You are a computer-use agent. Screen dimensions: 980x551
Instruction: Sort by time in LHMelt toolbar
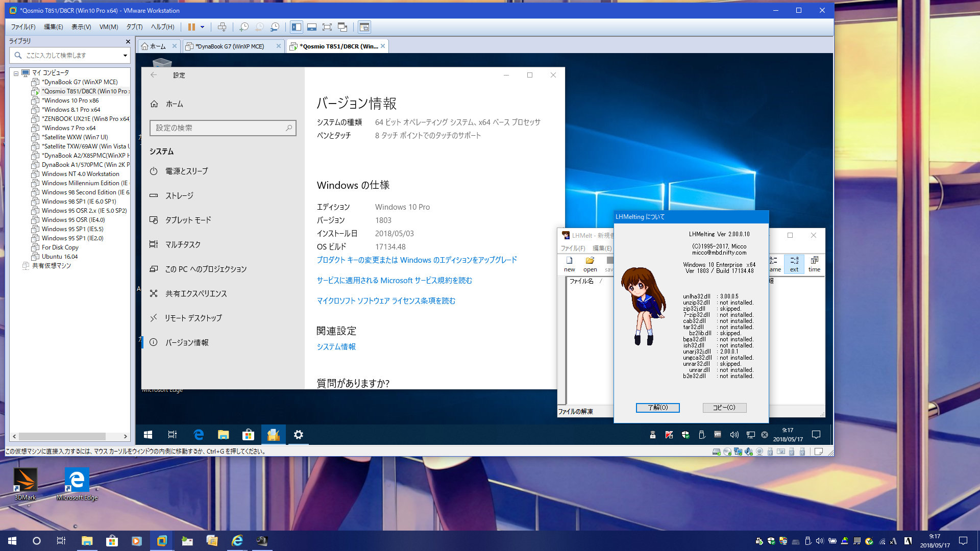click(814, 264)
